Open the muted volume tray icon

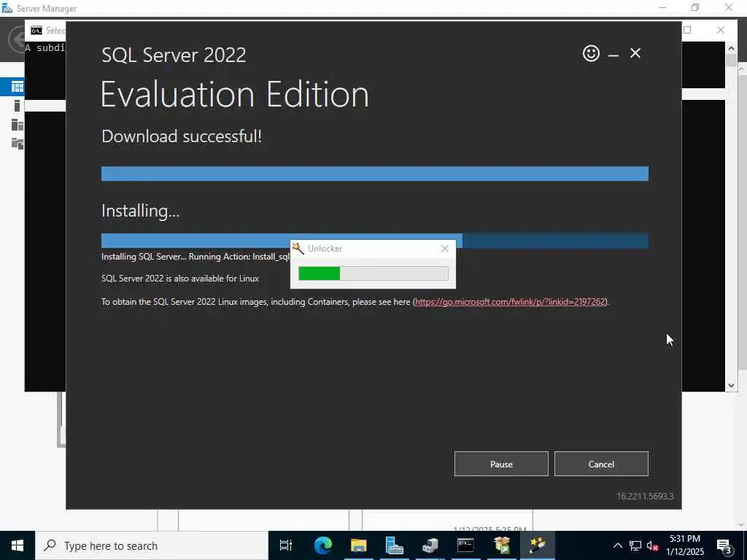pyautogui.click(x=652, y=545)
